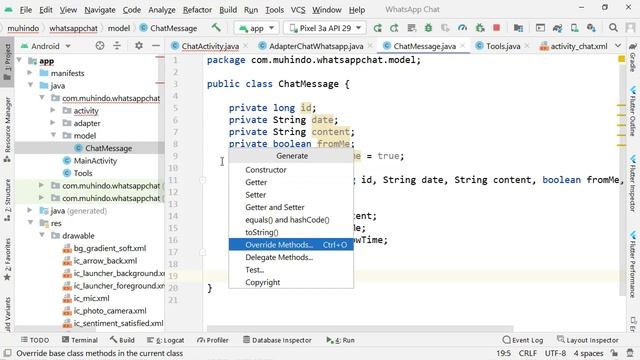
Task: Open the Flutter Outline side panel
Action: point(633,111)
